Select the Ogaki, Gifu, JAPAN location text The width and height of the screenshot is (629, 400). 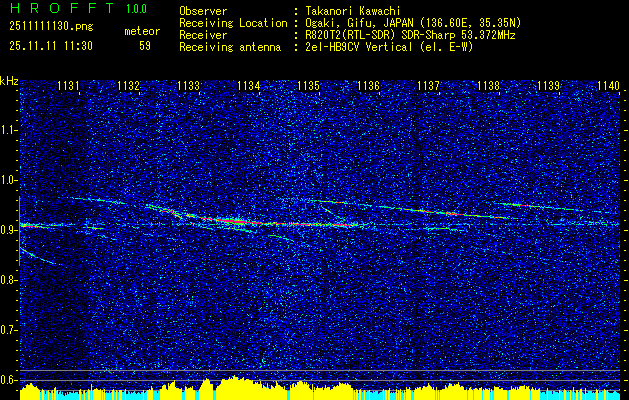(413, 23)
